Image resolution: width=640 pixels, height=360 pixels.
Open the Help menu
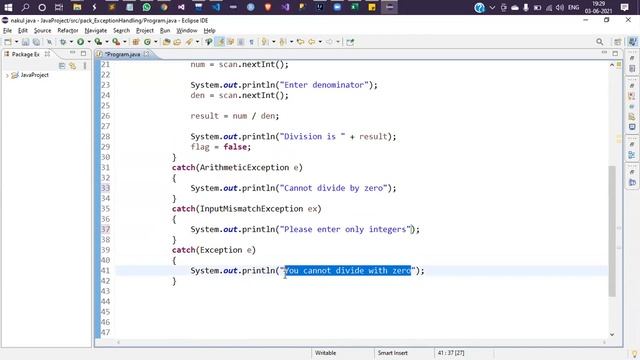click(209, 31)
